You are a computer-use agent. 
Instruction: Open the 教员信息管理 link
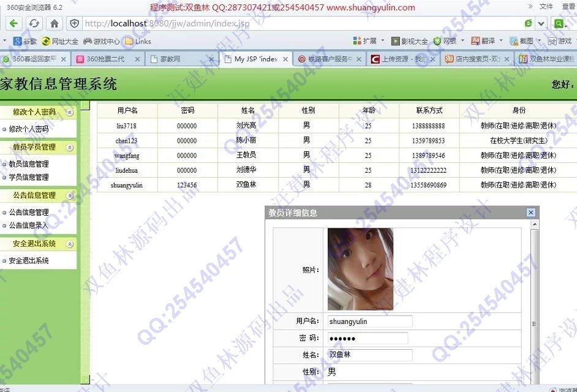28,164
